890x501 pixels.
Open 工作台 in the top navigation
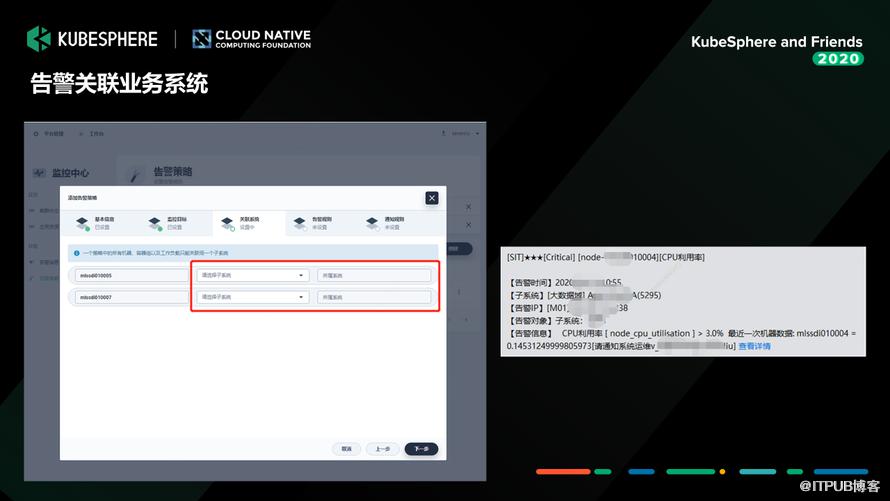pyautogui.click(x=92, y=134)
